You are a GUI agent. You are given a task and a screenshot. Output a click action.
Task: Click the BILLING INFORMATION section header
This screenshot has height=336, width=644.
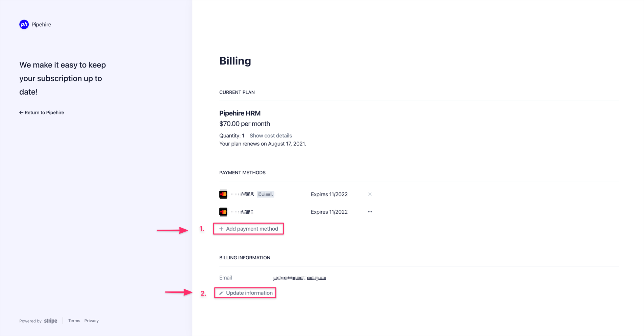(x=245, y=258)
